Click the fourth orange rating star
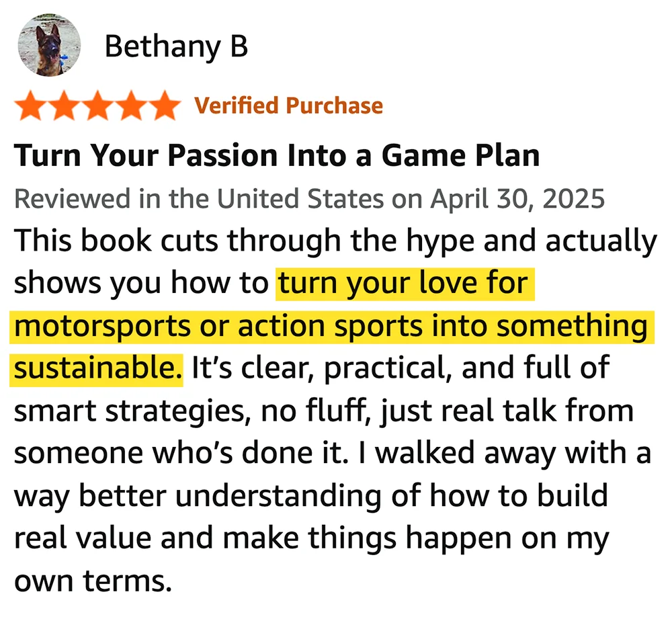Image resolution: width=672 pixels, height=627 pixels. (x=131, y=106)
